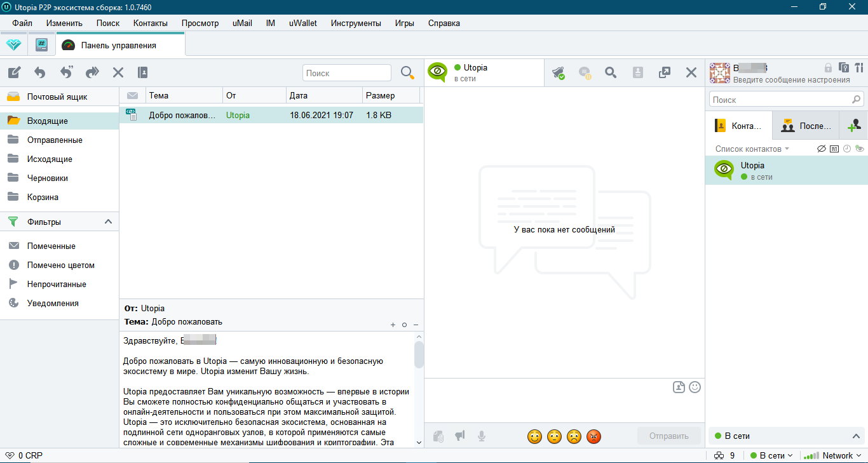
Task: Click the megaphone icon in chat
Action: pyautogui.click(x=459, y=436)
